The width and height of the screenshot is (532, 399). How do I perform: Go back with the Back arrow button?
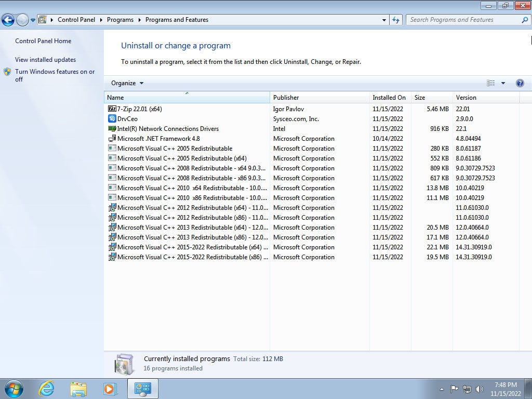pos(8,20)
